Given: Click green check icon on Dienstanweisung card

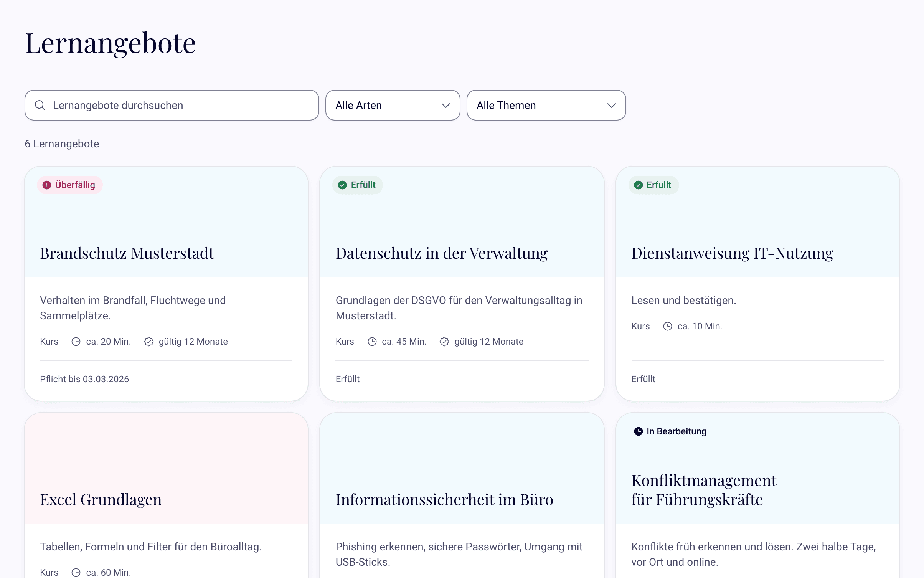Looking at the screenshot, I should coord(639,185).
